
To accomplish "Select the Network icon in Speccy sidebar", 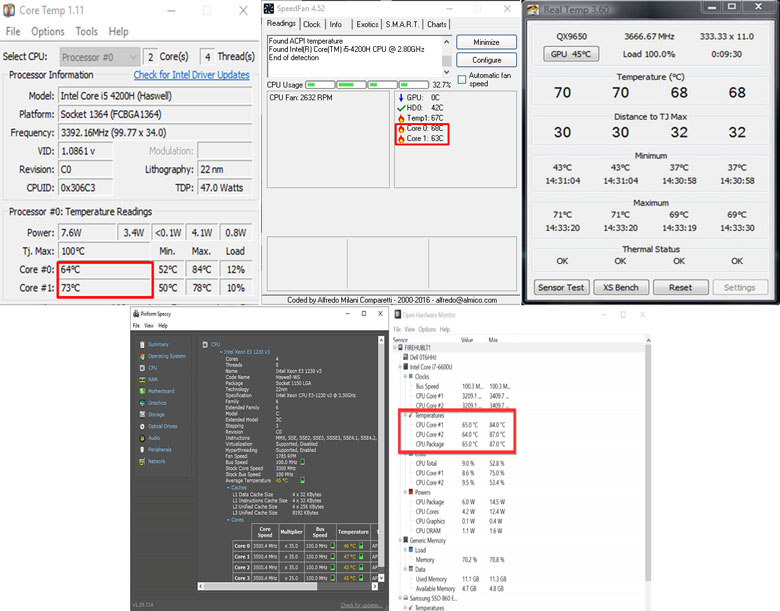I will coord(140,461).
